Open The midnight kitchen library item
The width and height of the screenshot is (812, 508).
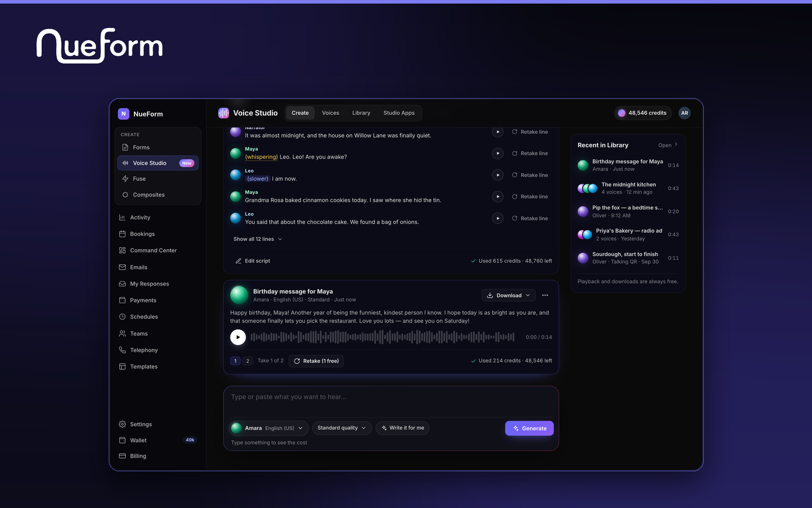pyautogui.click(x=628, y=188)
